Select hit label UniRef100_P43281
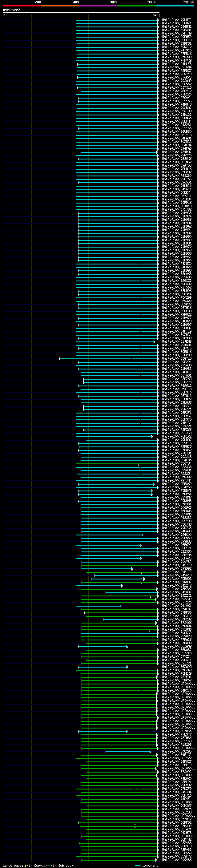197x868 pixels. tap(177, 125)
